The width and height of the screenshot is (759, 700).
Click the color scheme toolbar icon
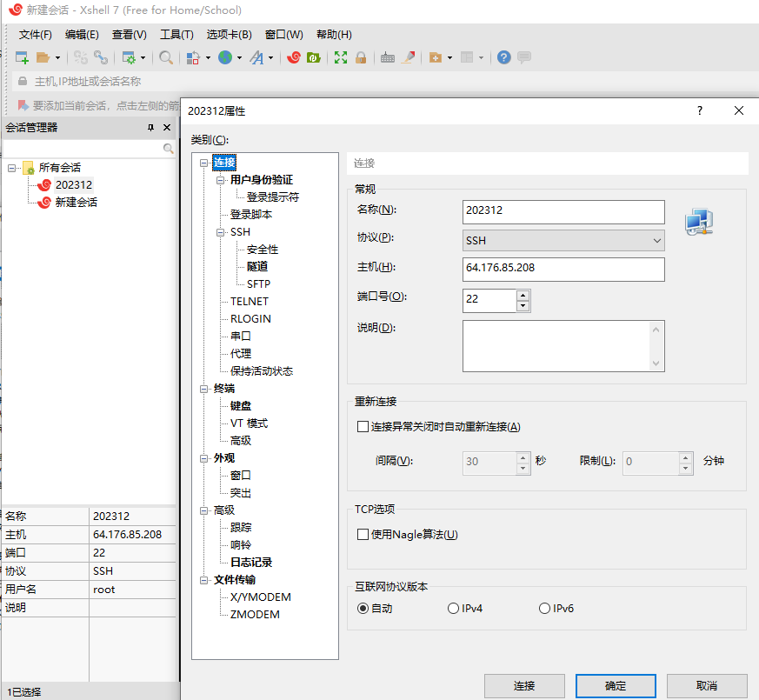pyautogui.click(x=193, y=57)
